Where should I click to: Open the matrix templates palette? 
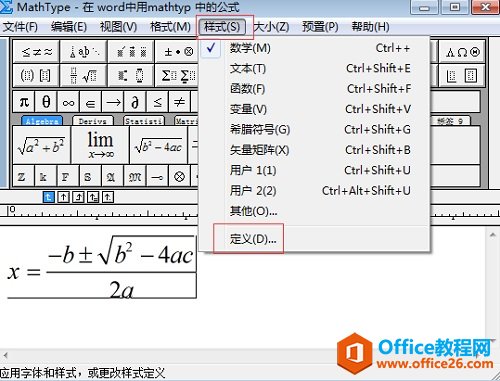coord(462,75)
